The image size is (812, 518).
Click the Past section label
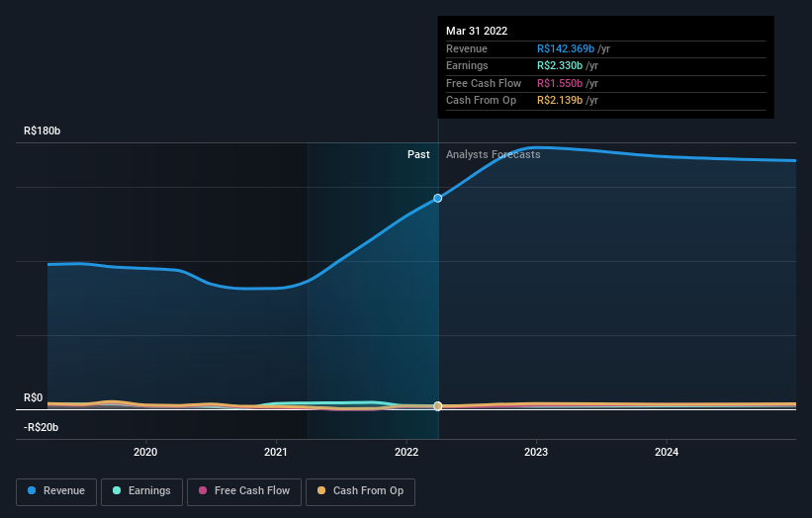click(418, 155)
